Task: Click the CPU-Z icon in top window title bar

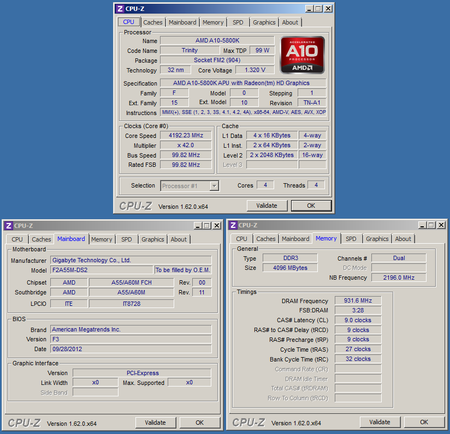Action: (120, 9)
